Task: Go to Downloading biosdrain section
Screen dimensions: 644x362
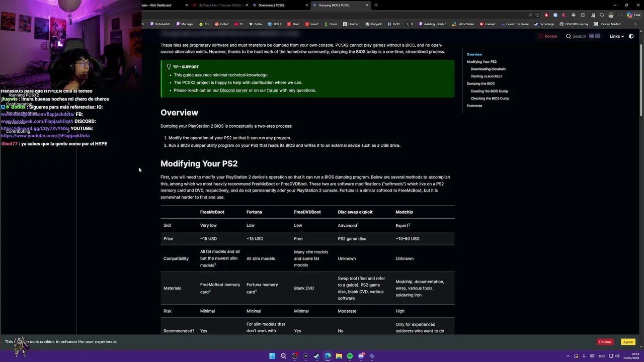Action: click(x=488, y=69)
